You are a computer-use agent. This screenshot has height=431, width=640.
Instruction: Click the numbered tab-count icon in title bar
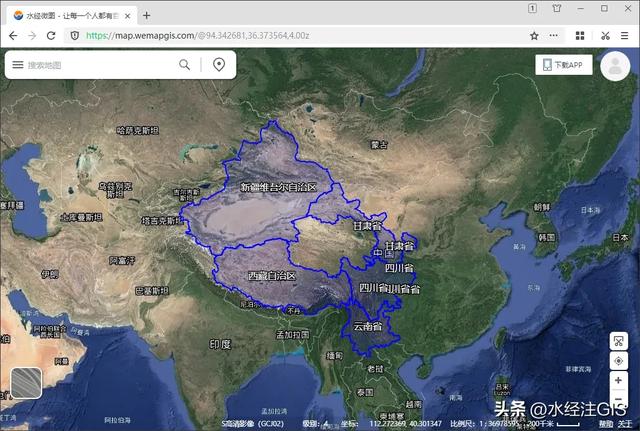pyautogui.click(x=532, y=8)
